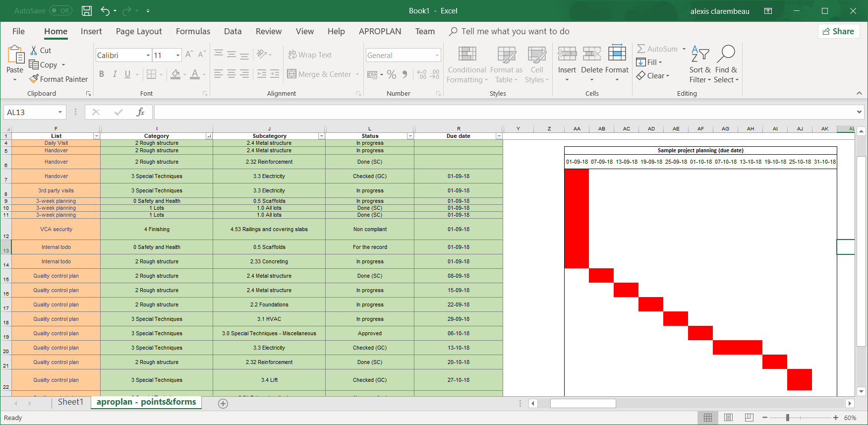Viewport: 868px width, 425px height.
Task: Open the font name Calibri dropdown
Action: tap(148, 56)
